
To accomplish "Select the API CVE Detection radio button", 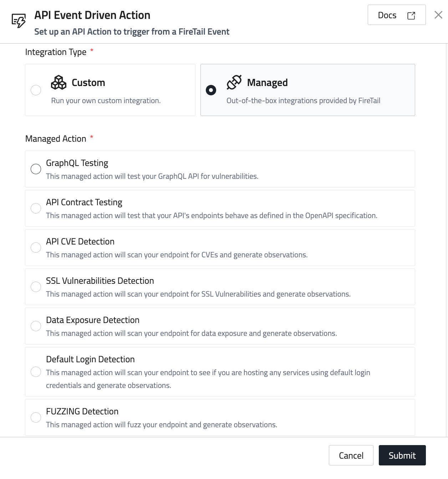I will point(36,247).
